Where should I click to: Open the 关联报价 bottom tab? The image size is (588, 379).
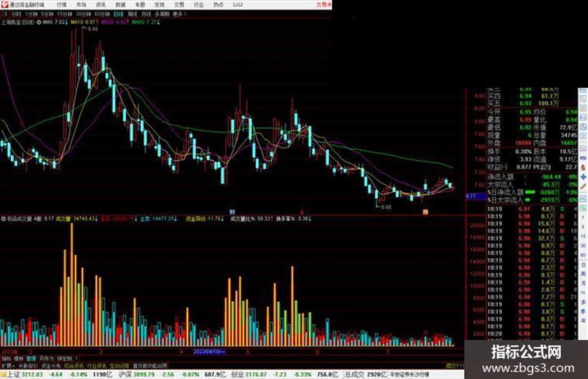click(x=28, y=365)
